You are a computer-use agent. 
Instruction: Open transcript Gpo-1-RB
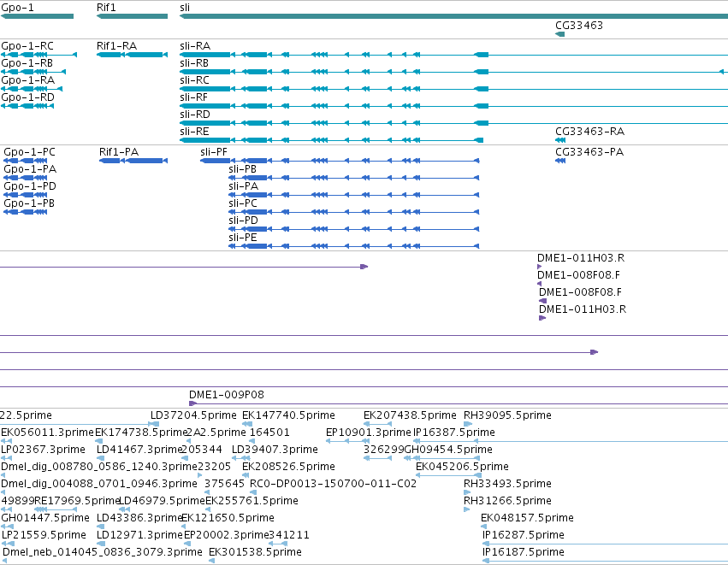(x=27, y=63)
